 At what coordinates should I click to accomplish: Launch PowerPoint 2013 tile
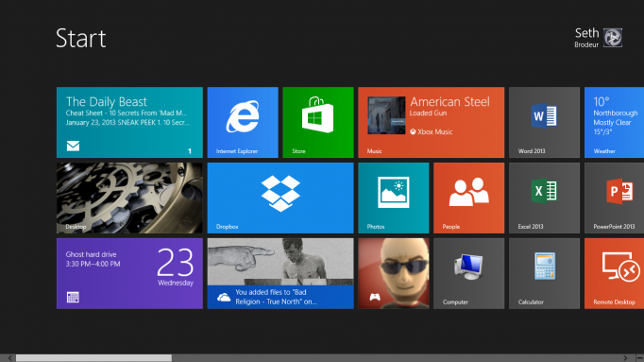click(615, 198)
